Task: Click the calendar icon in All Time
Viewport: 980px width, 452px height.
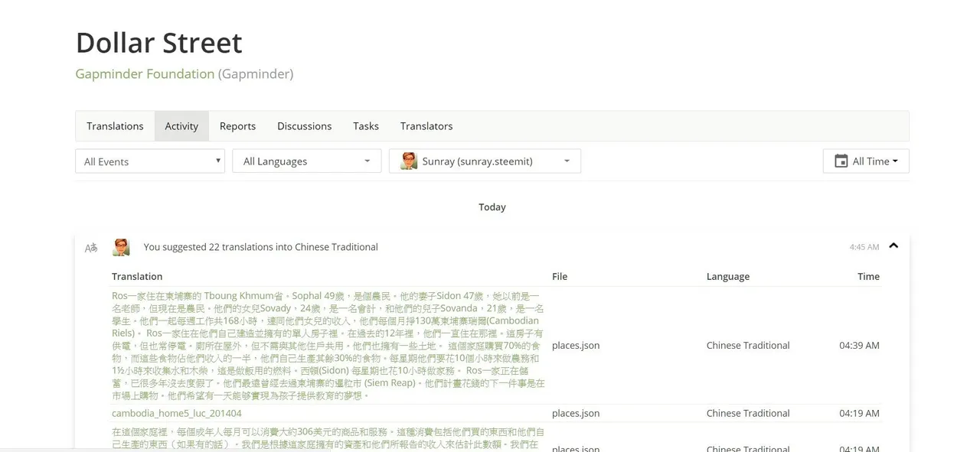Action: click(841, 161)
